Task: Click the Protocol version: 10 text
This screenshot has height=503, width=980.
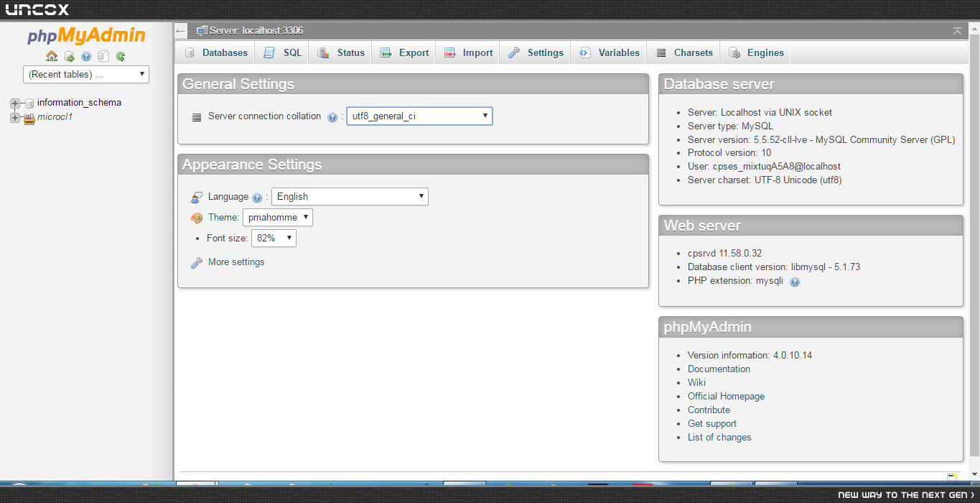Action: pyautogui.click(x=729, y=152)
